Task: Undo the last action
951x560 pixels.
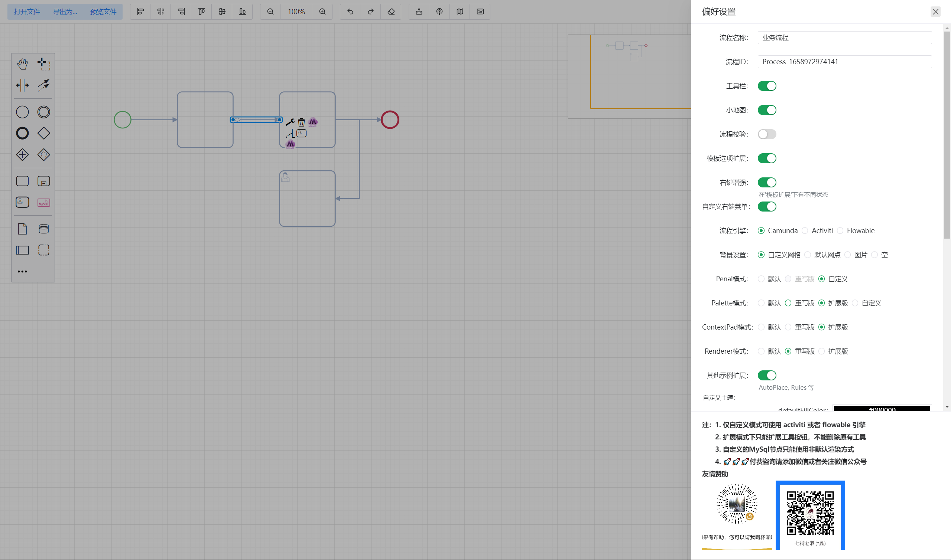Action: (x=350, y=12)
